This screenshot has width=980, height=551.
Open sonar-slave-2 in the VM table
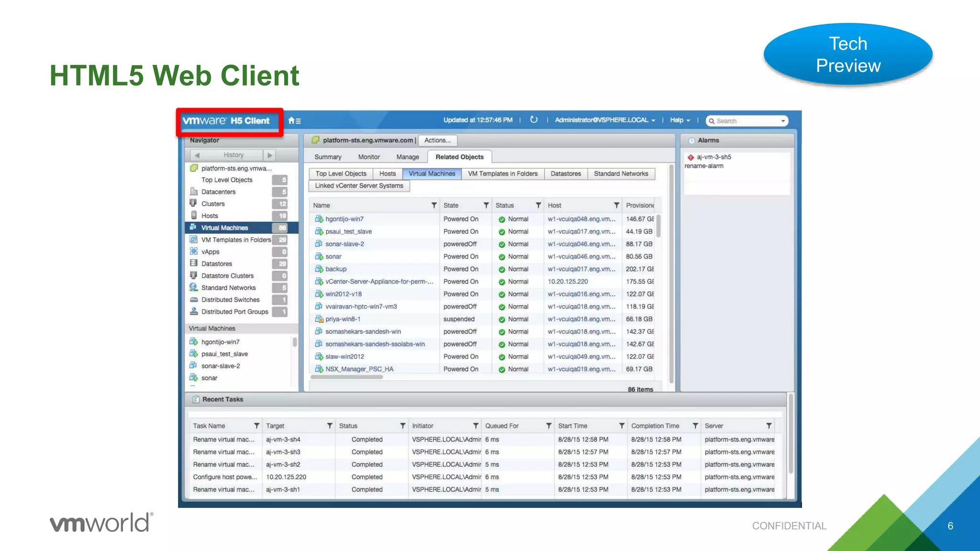(x=345, y=244)
